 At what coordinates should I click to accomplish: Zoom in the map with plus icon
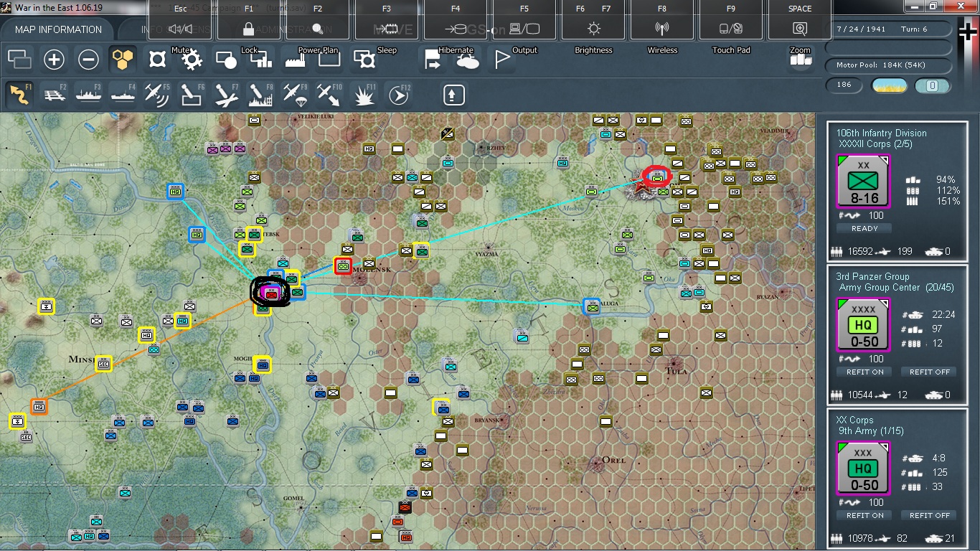click(x=54, y=60)
